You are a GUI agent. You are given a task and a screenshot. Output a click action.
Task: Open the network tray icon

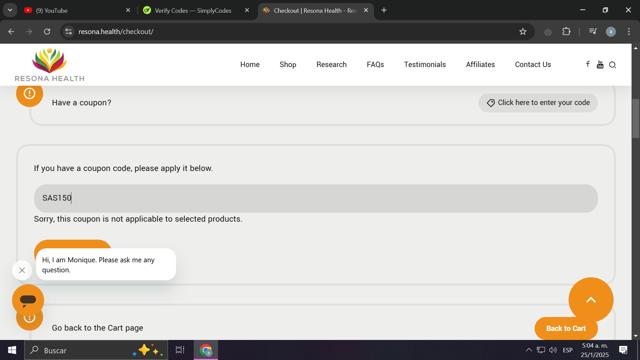point(541,350)
